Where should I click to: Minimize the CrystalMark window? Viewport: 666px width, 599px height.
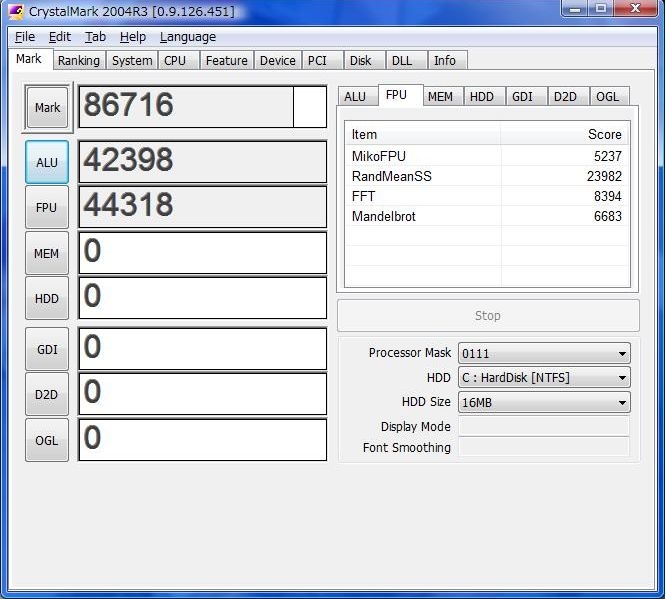575,8
